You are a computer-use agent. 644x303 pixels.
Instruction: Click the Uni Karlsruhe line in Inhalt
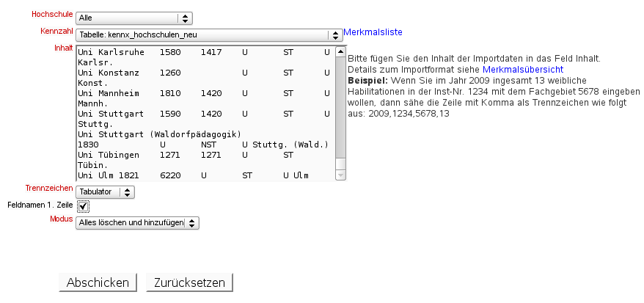pyautogui.click(x=204, y=52)
